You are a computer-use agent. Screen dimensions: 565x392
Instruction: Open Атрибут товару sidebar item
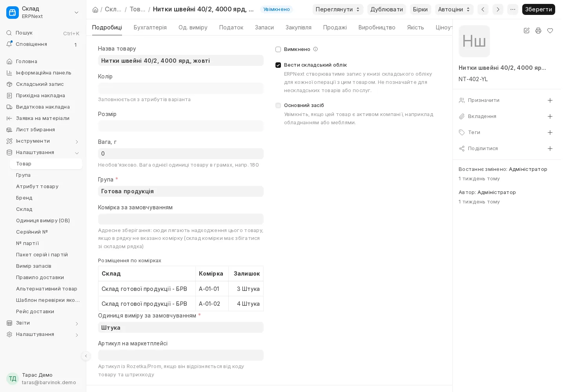[46, 187]
